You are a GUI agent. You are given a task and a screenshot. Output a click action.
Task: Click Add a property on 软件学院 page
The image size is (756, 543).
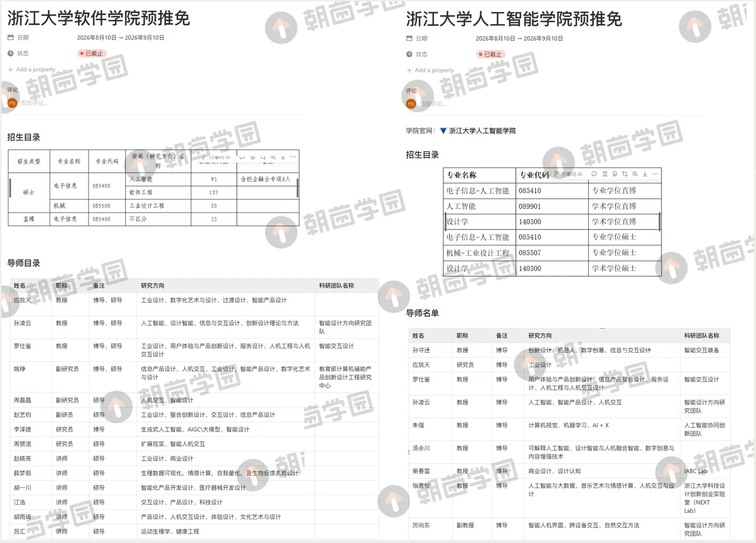[x=32, y=69]
